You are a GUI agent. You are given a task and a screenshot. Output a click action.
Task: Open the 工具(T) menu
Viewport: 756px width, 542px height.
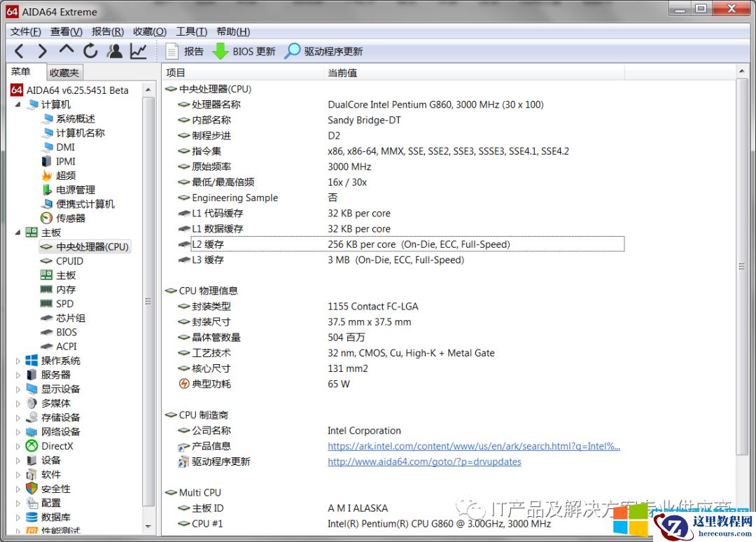191,32
